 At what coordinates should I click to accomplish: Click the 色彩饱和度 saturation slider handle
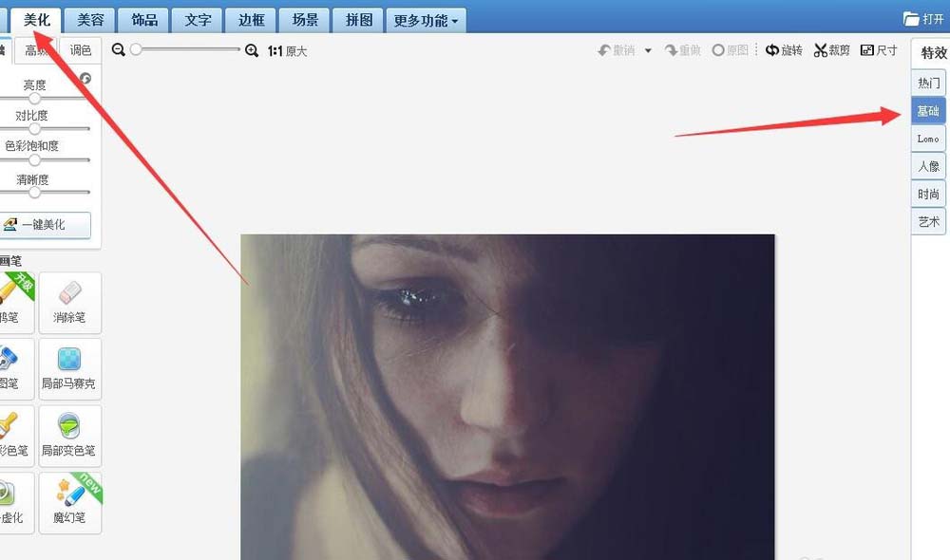coord(34,159)
